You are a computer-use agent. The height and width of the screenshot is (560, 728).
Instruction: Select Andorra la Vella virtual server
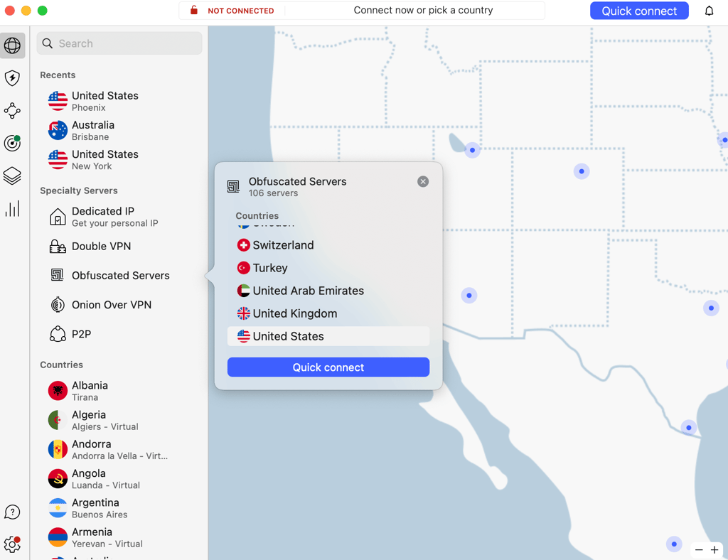tap(121, 449)
